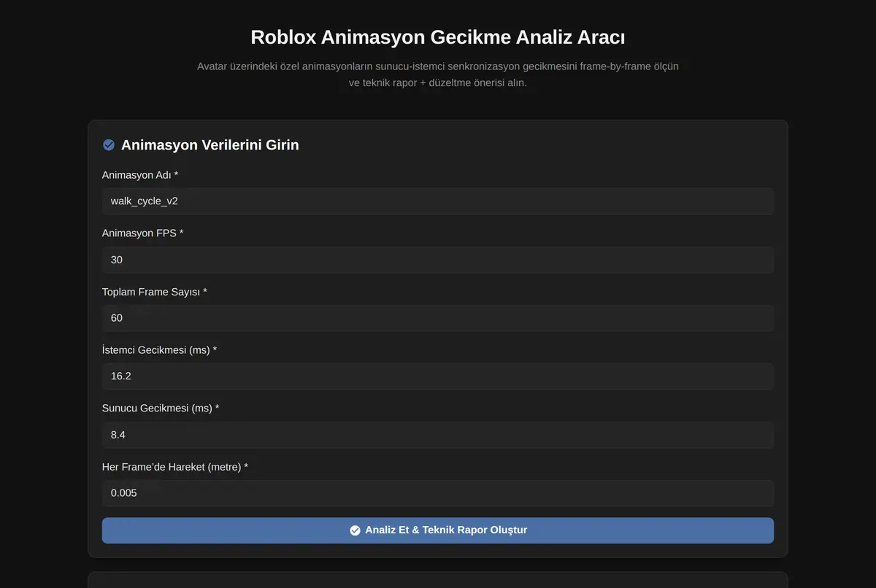Click Analiz Et & Teknik Rapor Oluştur button
The image size is (876, 588).
click(x=438, y=530)
